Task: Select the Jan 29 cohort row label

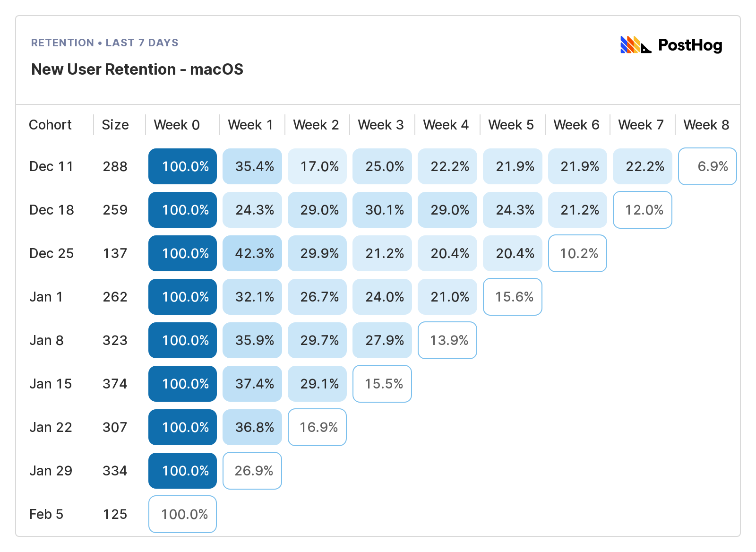Action: (51, 471)
